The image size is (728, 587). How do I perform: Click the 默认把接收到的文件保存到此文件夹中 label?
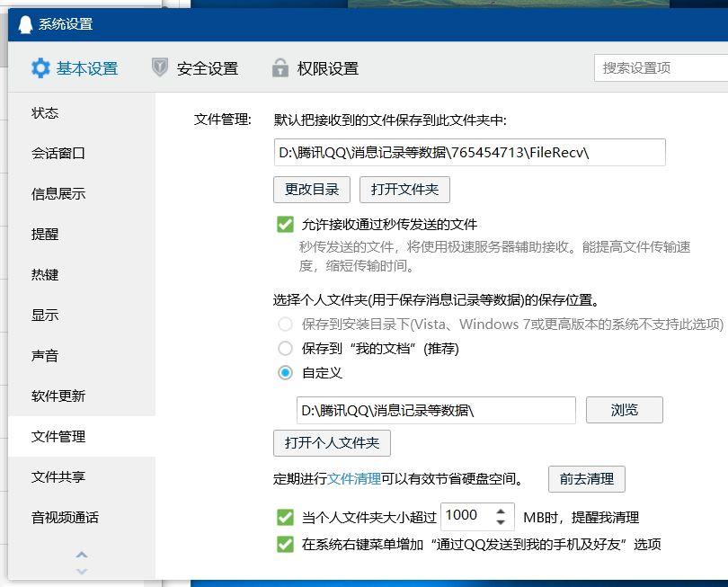(x=390, y=120)
